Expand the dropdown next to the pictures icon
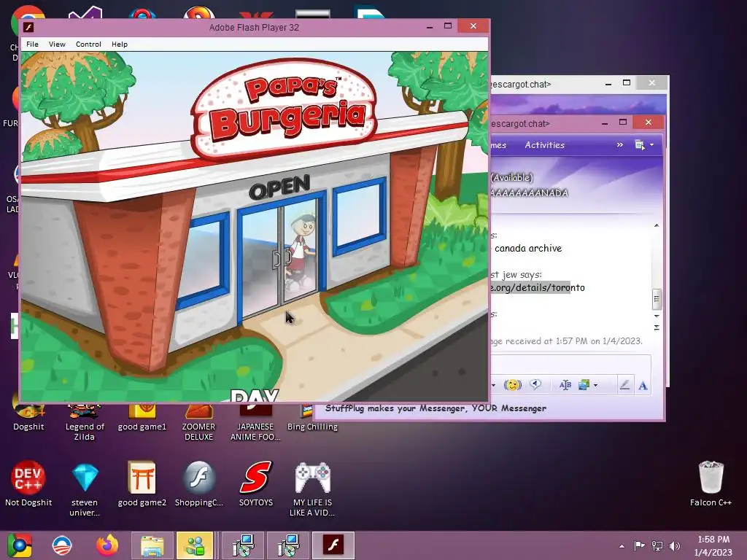The width and height of the screenshot is (747, 560). click(x=595, y=385)
